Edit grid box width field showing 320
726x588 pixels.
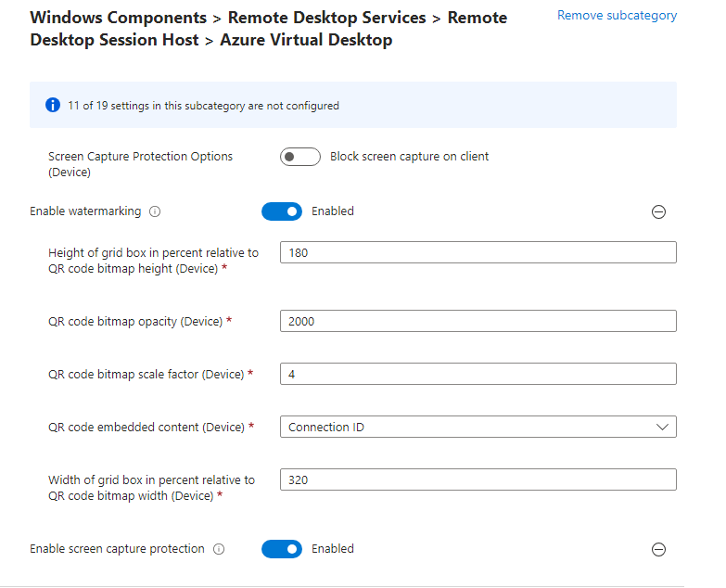click(x=478, y=479)
